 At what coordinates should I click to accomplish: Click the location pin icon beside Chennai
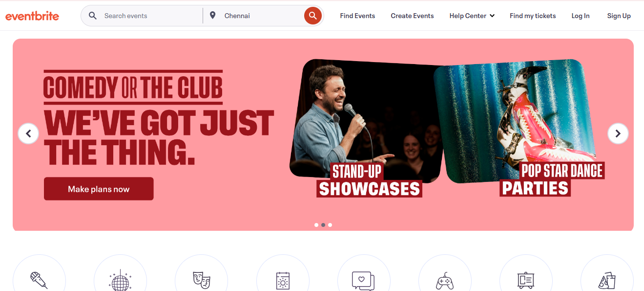(212, 15)
